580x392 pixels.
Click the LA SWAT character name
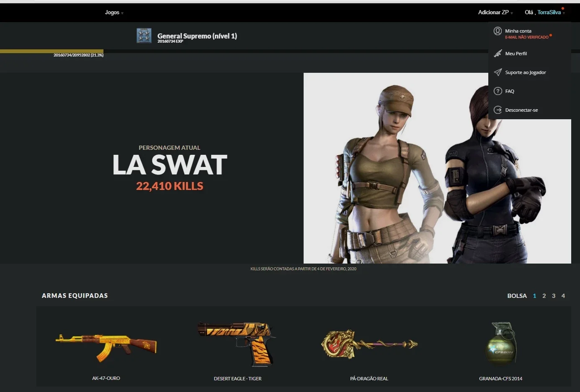(170, 165)
